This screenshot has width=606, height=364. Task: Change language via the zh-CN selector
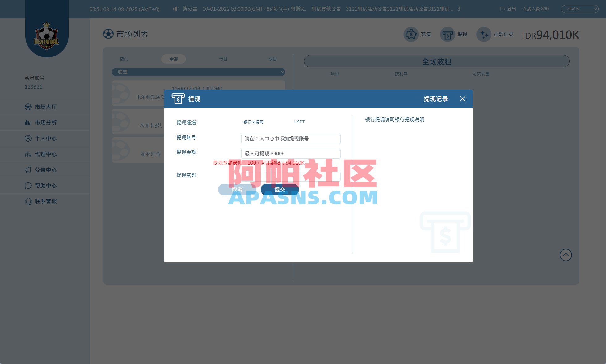pyautogui.click(x=580, y=9)
